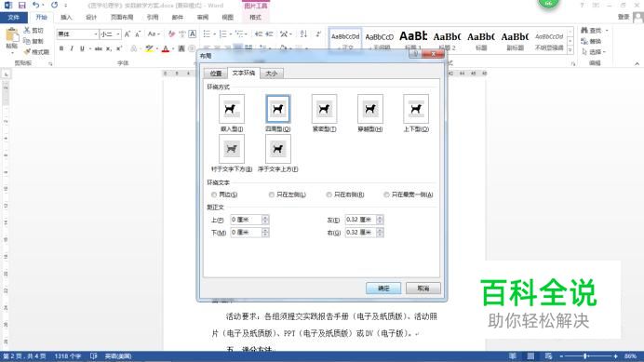This screenshot has width=644, height=362.
Task: Select the 嵌入型 inline wrapping icon
Action: pyautogui.click(x=232, y=109)
